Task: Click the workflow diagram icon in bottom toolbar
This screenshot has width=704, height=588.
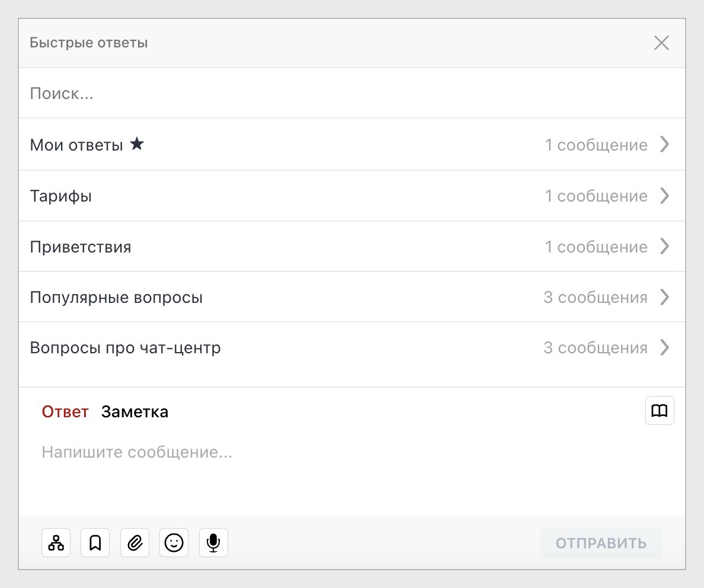Action: click(x=56, y=543)
